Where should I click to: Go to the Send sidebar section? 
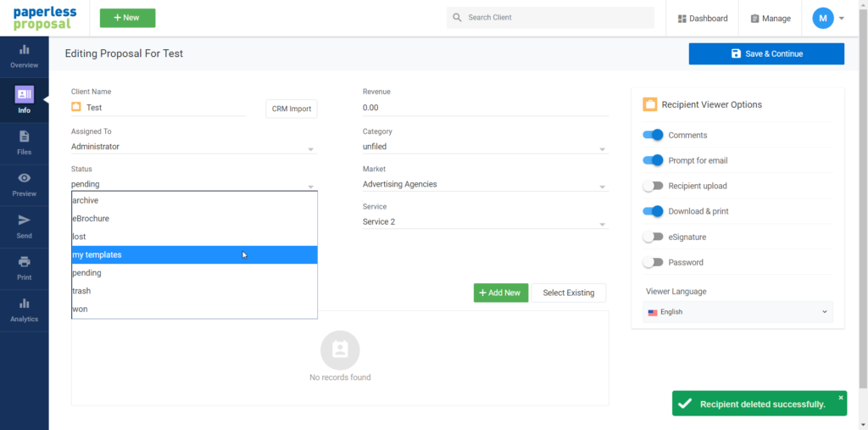pyautogui.click(x=24, y=226)
